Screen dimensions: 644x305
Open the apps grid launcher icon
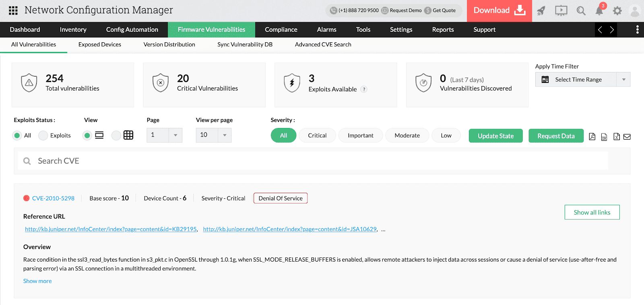coord(13,10)
